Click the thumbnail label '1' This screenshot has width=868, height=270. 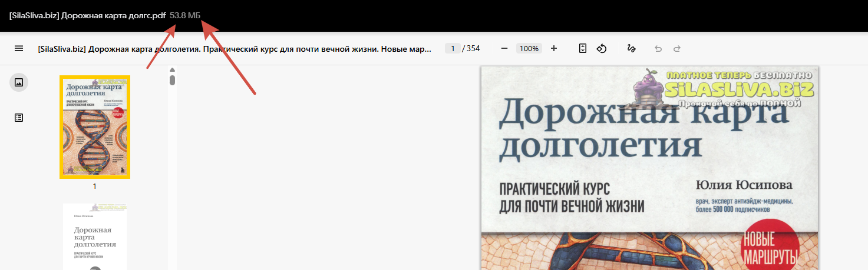94,186
